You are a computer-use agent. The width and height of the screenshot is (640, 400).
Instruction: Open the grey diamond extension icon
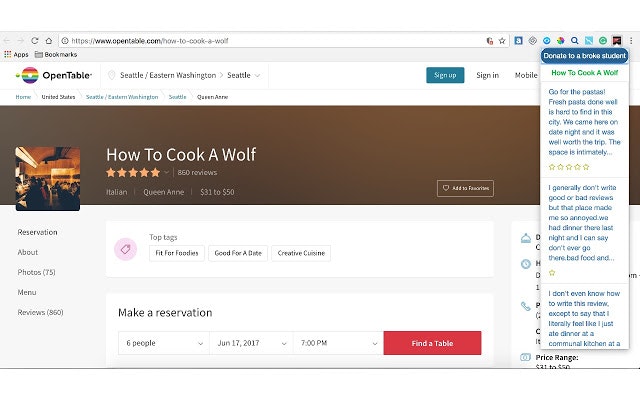coord(533,40)
